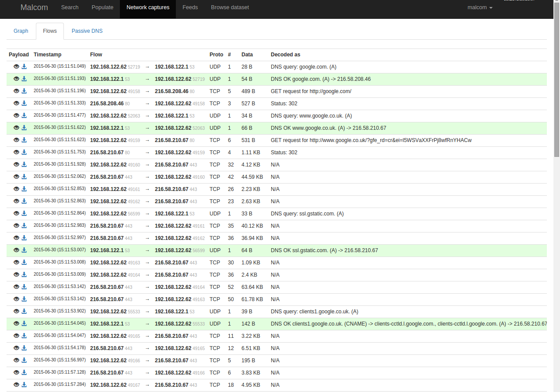This screenshot has height=392, width=560.
Task: View payload of 15:11:52.853 2.23 KB flow
Action: pyautogui.click(x=16, y=189)
